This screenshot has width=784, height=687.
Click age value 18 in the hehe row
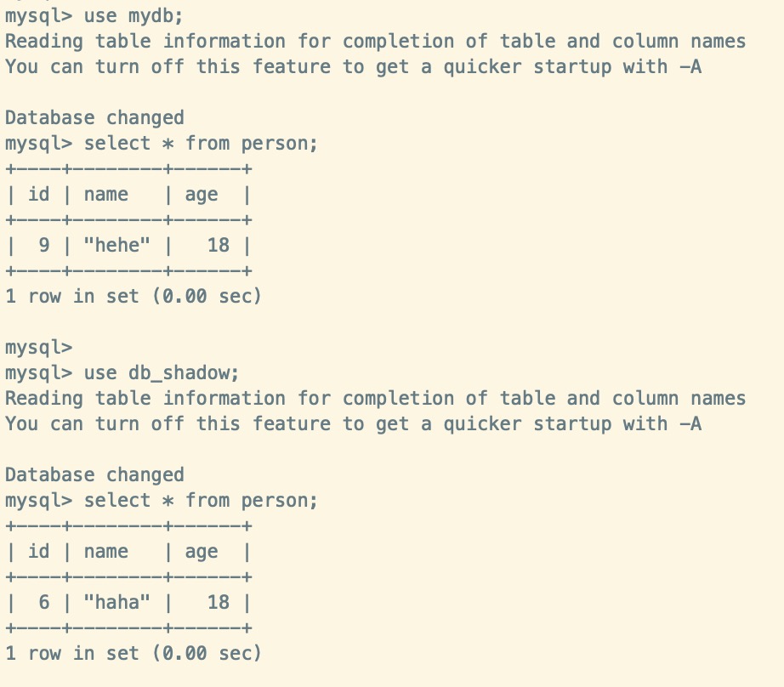point(219,246)
